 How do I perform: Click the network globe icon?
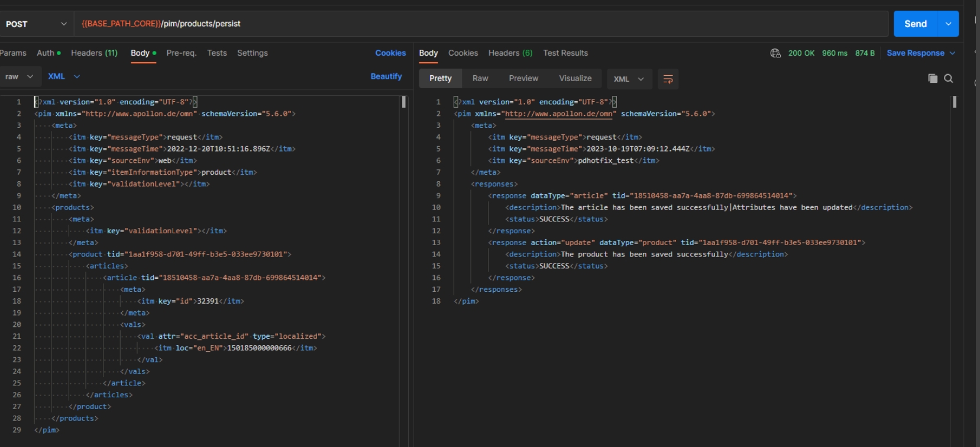775,53
